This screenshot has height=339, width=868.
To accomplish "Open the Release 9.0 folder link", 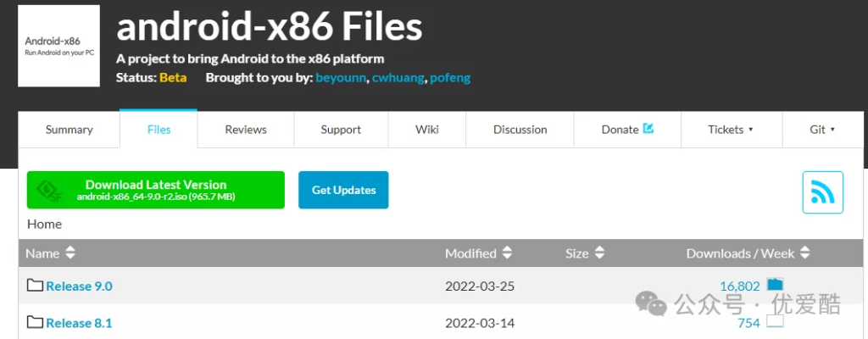I will click(79, 286).
